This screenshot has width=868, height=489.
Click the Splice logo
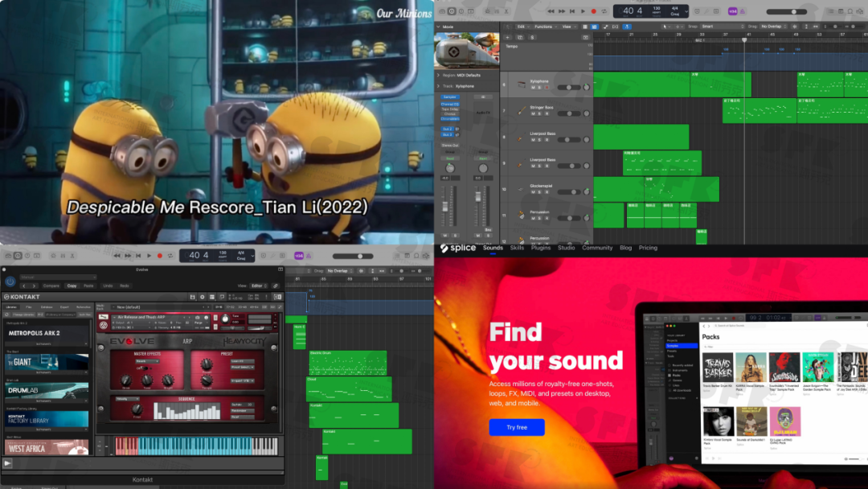458,248
